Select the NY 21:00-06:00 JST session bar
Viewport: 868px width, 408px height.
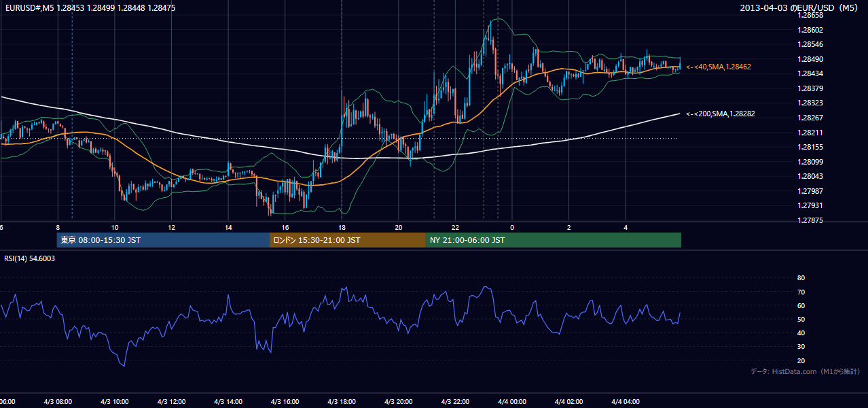554,240
